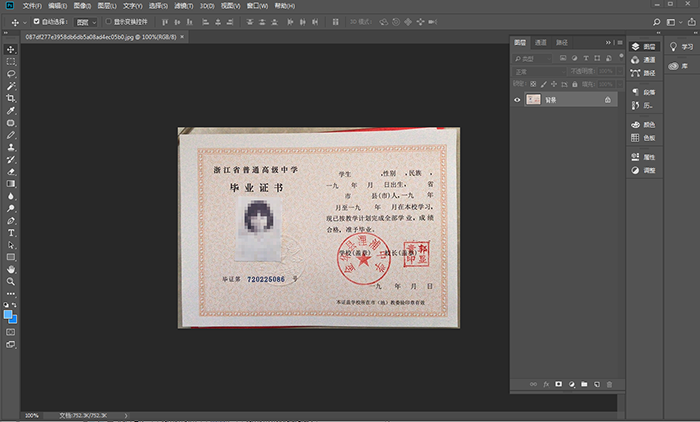Viewport: 700px width, 422px height.
Task: Open the layer filter 类型 dropdown
Action: click(x=532, y=58)
